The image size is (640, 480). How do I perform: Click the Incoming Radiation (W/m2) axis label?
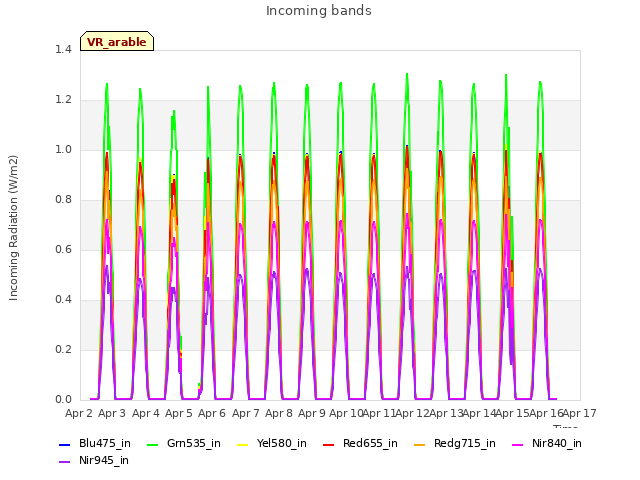(13, 228)
